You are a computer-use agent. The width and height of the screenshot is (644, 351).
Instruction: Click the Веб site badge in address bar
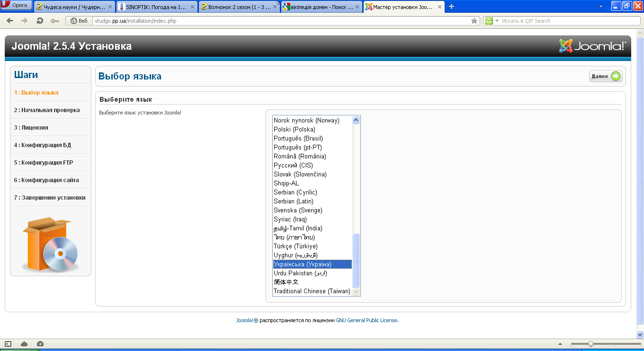point(79,21)
